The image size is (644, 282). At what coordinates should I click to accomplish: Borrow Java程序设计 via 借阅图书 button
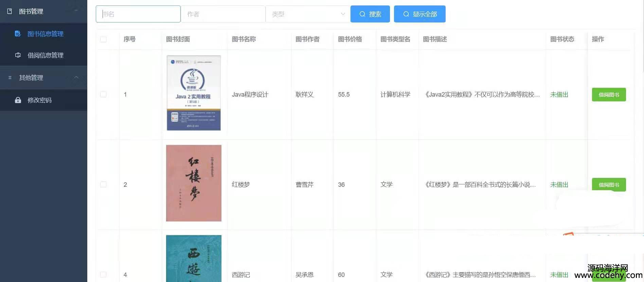pos(609,95)
